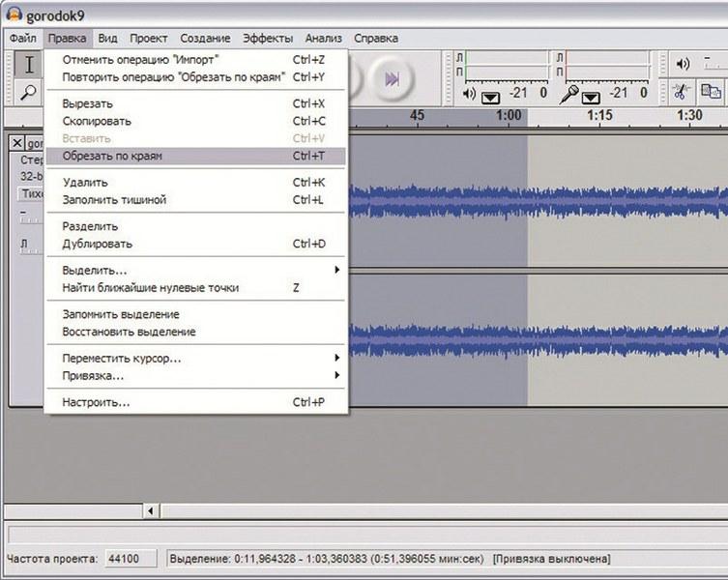Click the Copy toolbar icon

tap(711, 93)
